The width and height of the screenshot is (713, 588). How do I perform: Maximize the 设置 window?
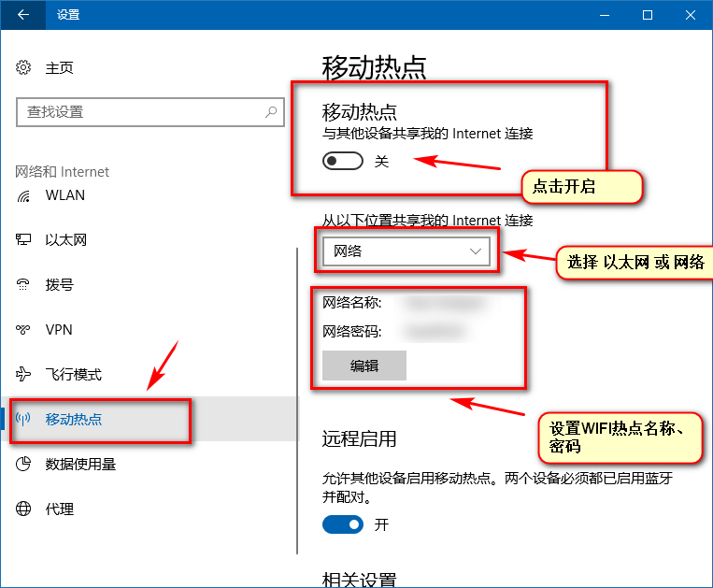[x=648, y=15]
